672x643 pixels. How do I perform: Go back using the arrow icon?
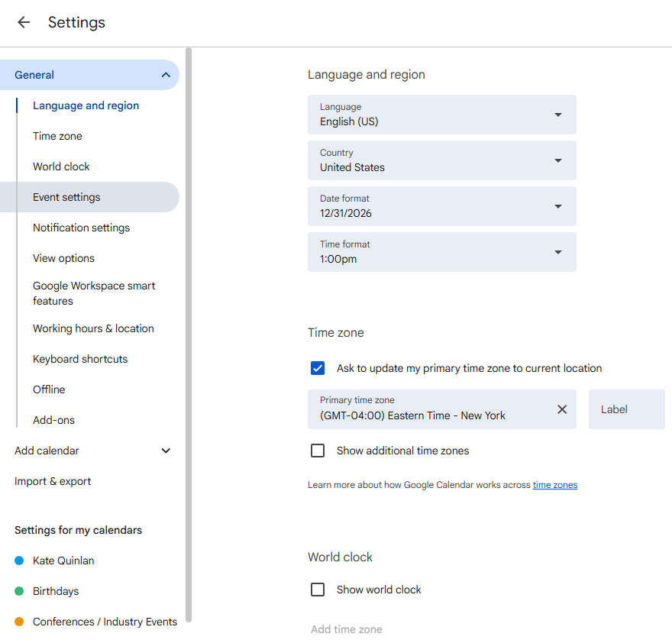coord(24,22)
